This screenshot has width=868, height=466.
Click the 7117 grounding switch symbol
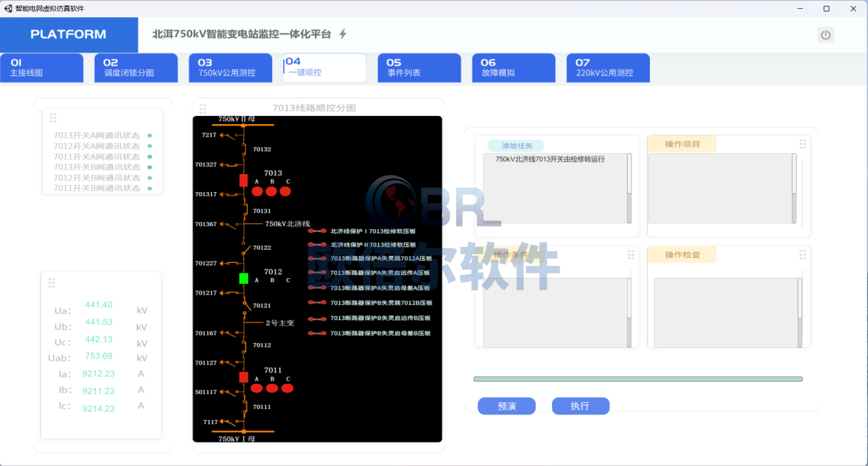(231, 423)
